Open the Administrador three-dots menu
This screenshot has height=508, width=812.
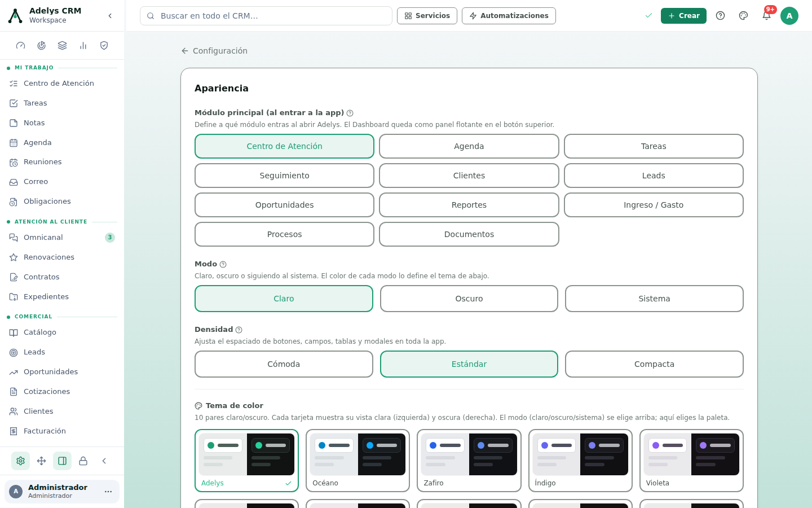(108, 492)
